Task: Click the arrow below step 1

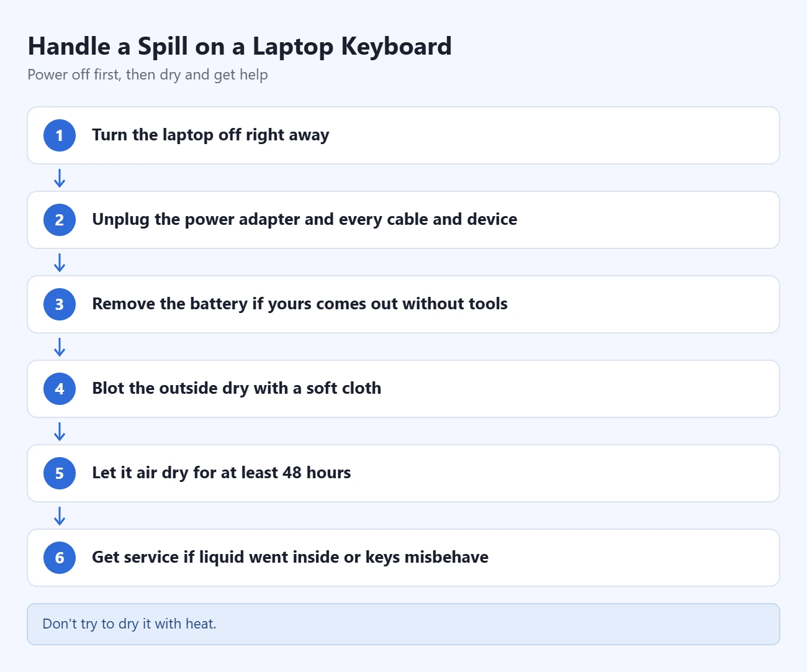Action: point(60,178)
